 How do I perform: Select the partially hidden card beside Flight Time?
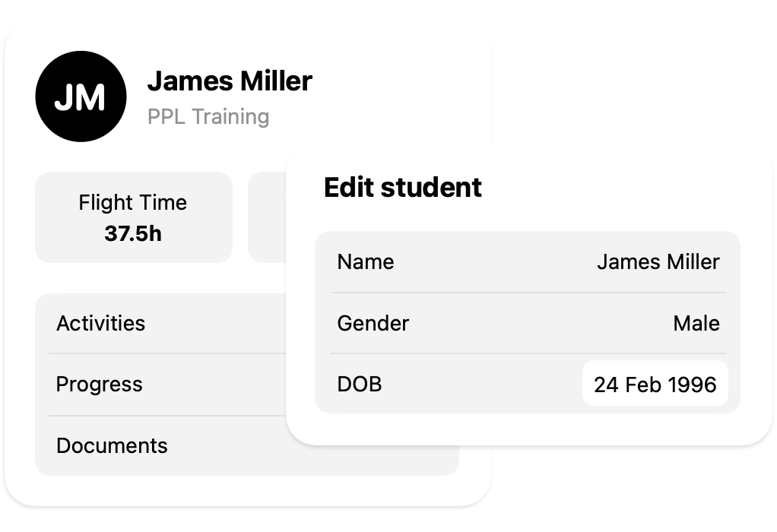(266, 217)
